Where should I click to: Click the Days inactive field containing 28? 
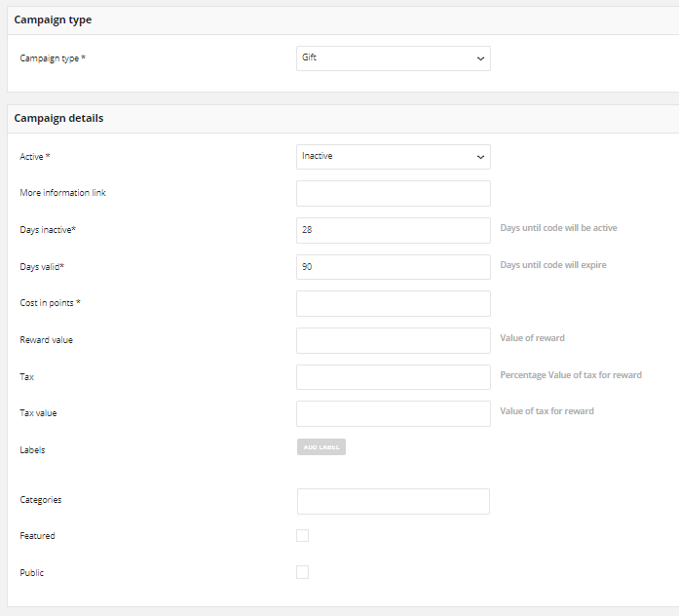click(394, 230)
